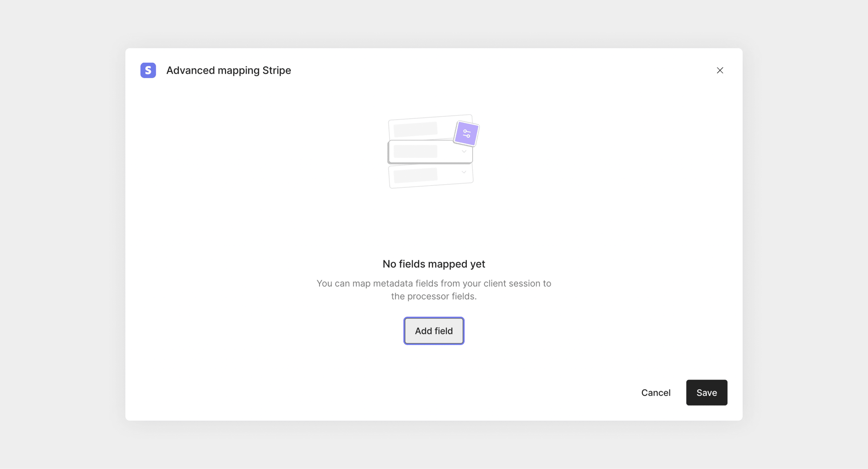
Task: Cancel the advanced mapping dialog
Action: [x=656, y=392]
